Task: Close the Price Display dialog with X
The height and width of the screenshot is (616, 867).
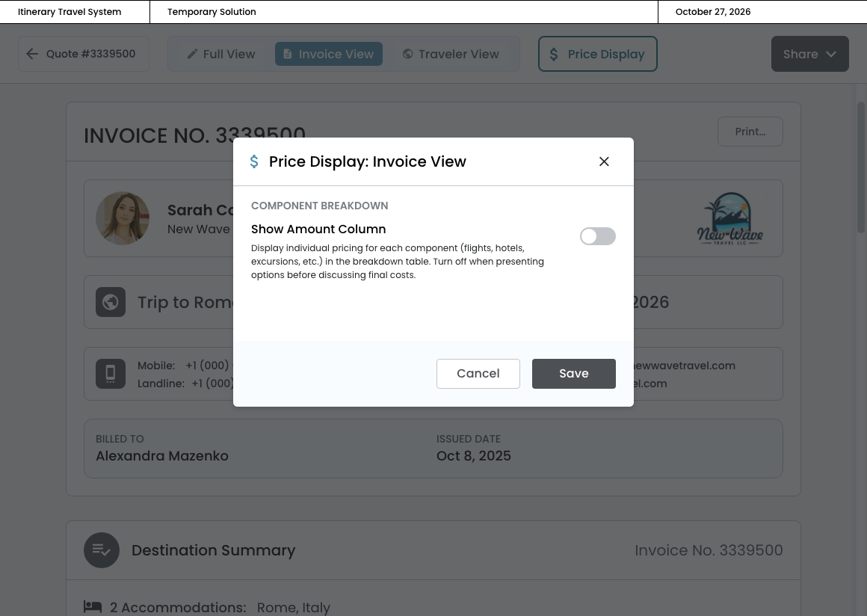Action: click(x=604, y=161)
